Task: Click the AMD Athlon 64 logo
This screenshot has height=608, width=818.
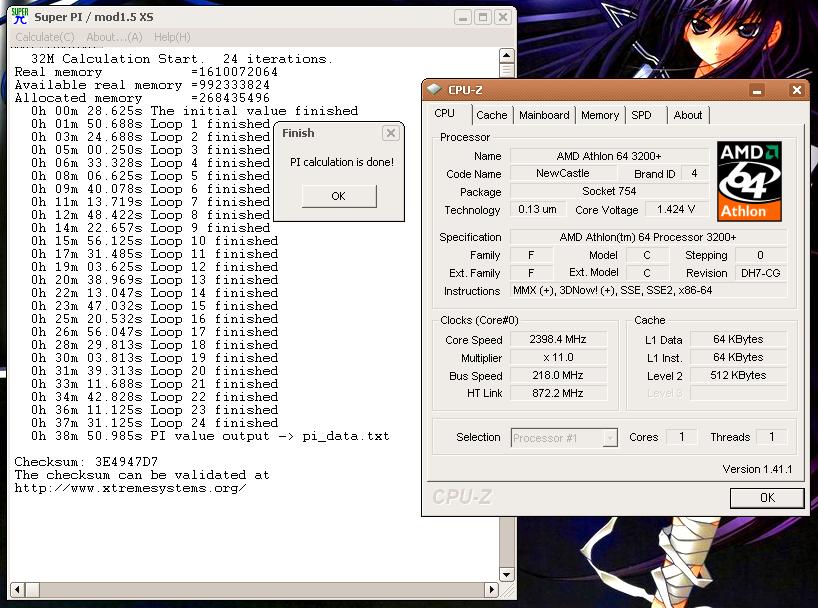Action: coord(749,182)
